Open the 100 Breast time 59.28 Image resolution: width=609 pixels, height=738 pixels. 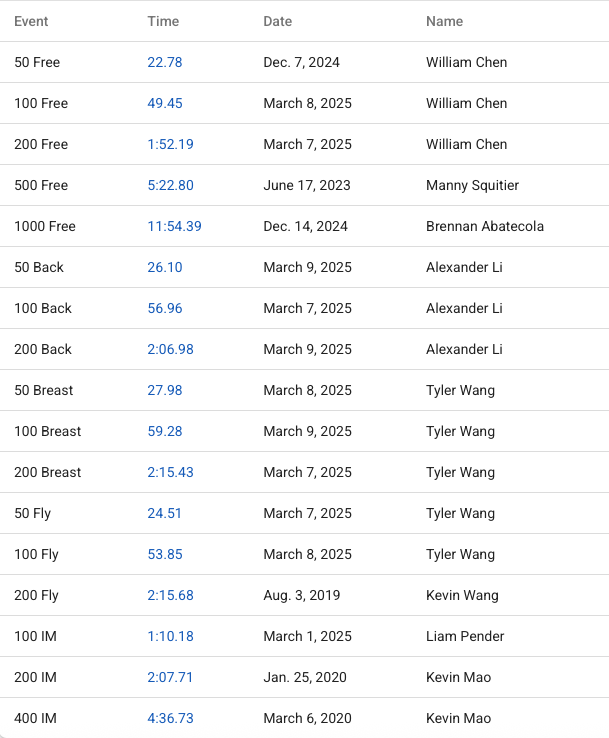pos(165,431)
